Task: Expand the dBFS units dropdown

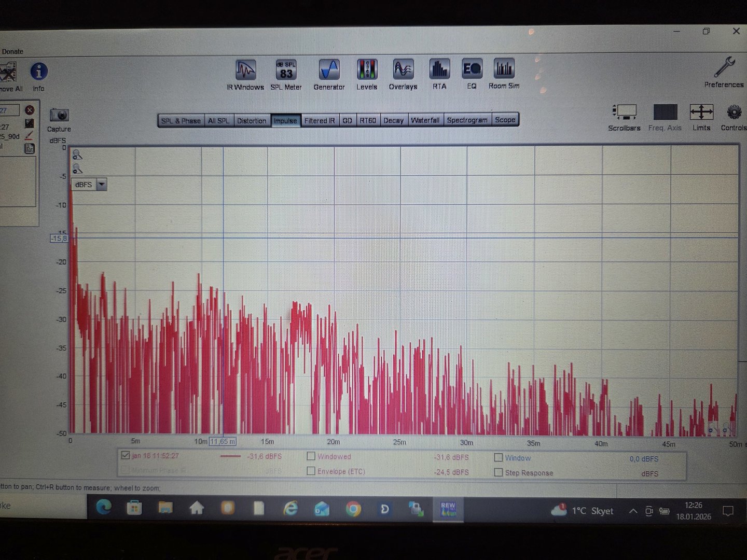Action: pyautogui.click(x=102, y=185)
